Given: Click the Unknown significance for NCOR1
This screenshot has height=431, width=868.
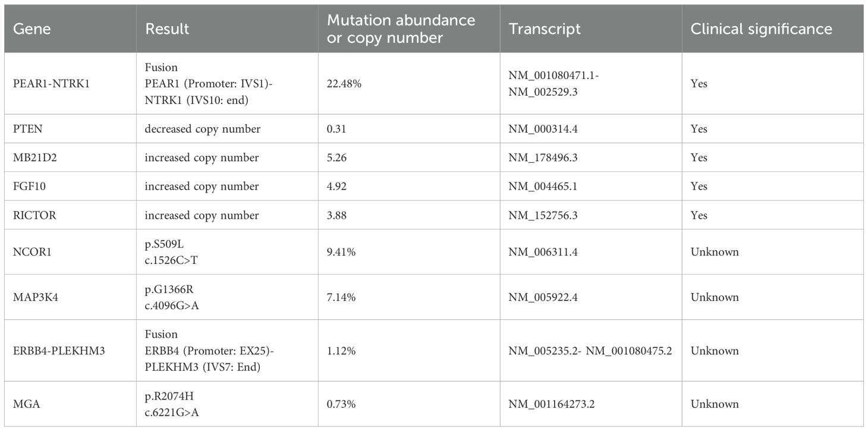Looking at the screenshot, I should coord(715,252).
